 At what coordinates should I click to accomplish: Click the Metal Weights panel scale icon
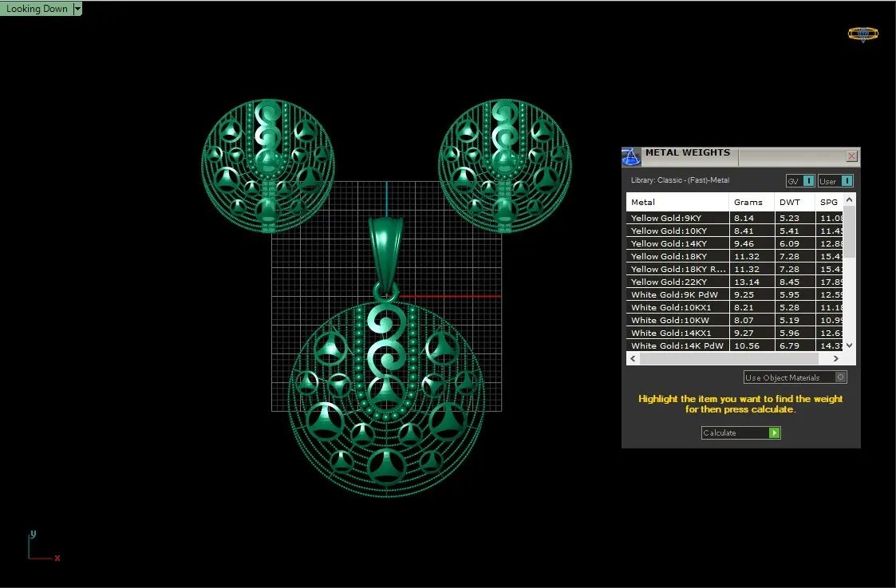point(631,156)
